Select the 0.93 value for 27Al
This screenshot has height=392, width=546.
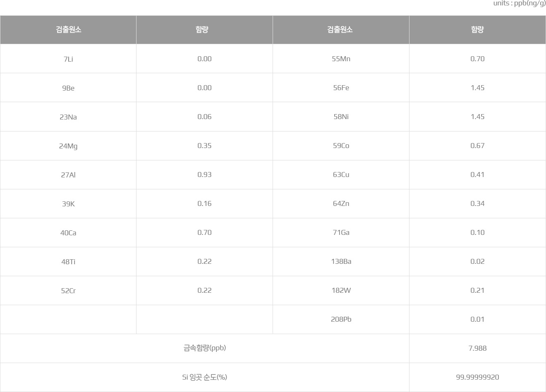pos(204,174)
